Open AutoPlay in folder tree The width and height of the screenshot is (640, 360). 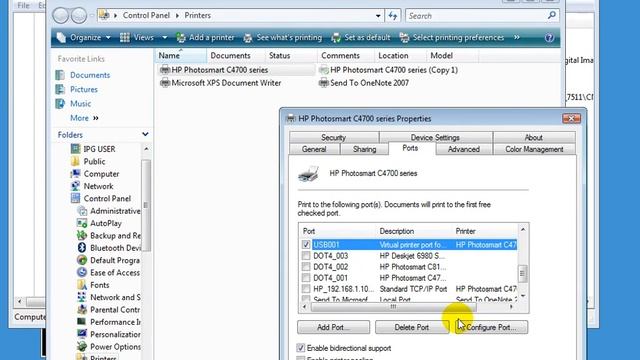(x=106, y=223)
